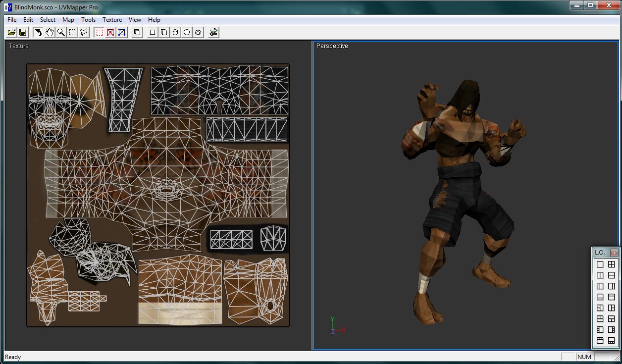Expand the View menu
This screenshot has height=364, width=622.
[x=135, y=20]
